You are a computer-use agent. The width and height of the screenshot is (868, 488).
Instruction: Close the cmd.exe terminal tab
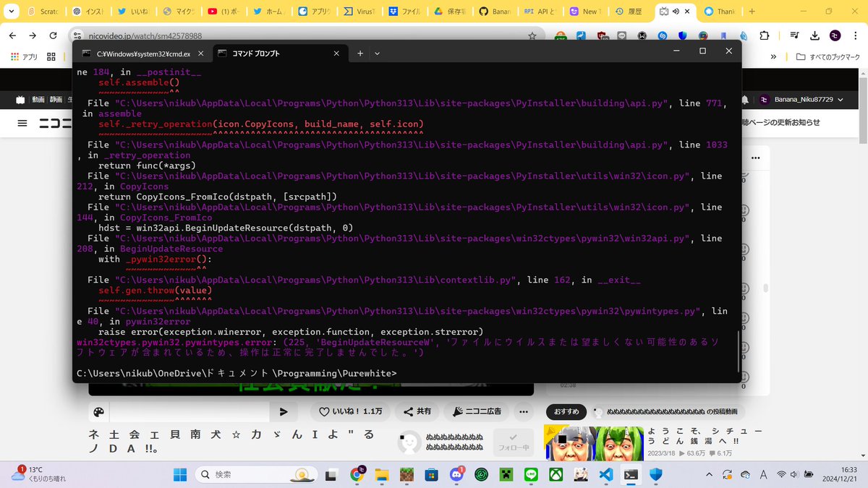tap(202, 53)
